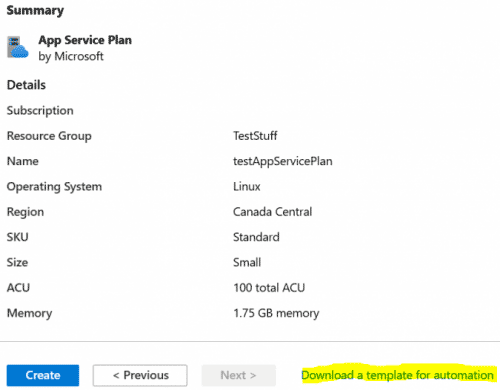
Task: Click the Memory label
Action: pyautogui.click(x=30, y=313)
